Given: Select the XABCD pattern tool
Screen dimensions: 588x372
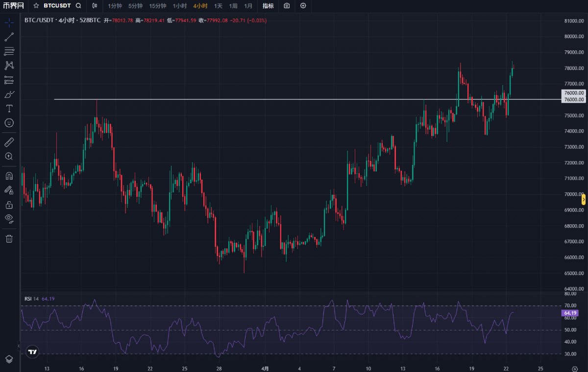Looking at the screenshot, I should tap(9, 65).
